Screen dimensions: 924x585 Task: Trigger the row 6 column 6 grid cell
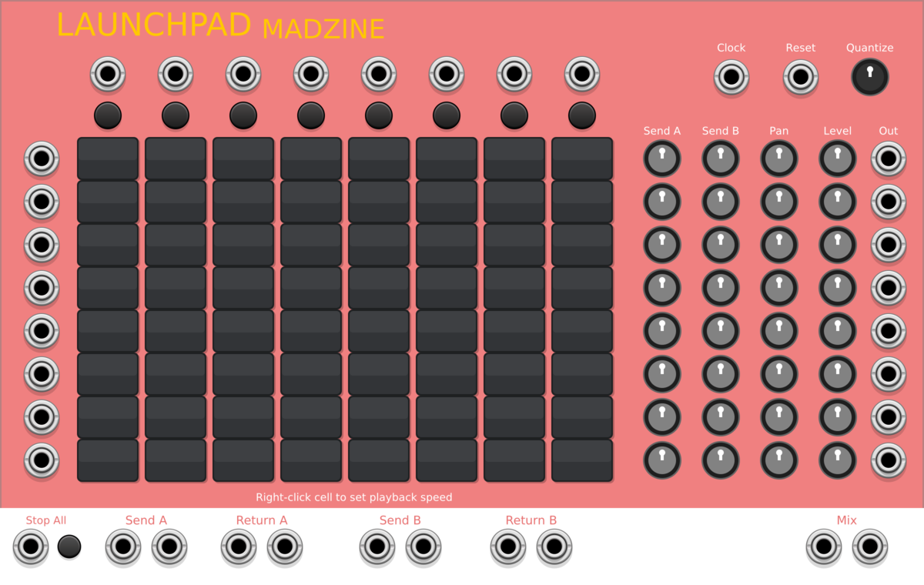[x=447, y=374]
